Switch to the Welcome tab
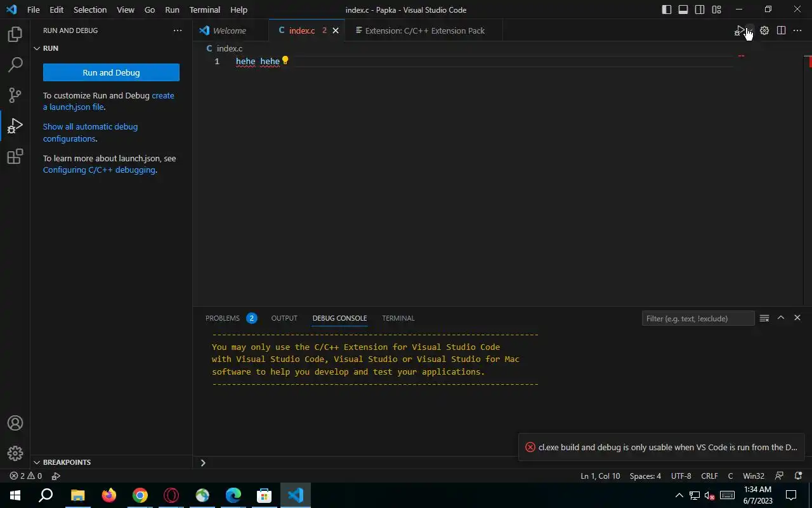This screenshot has width=812, height=508. 230,30
